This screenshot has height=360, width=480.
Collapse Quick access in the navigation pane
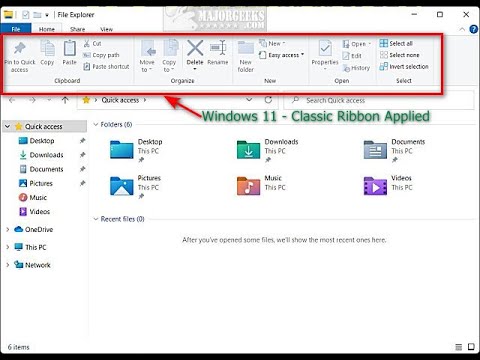(7, 127)
